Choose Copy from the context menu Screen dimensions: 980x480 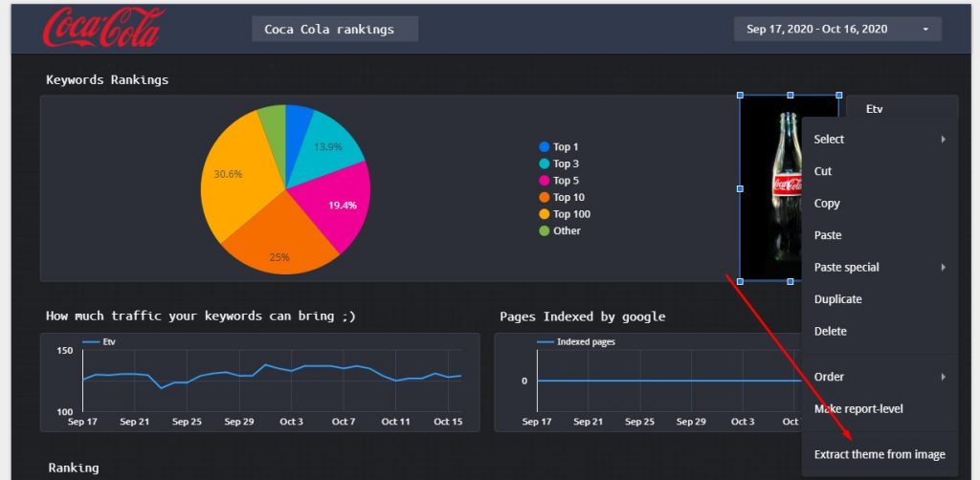coord(880,203)
